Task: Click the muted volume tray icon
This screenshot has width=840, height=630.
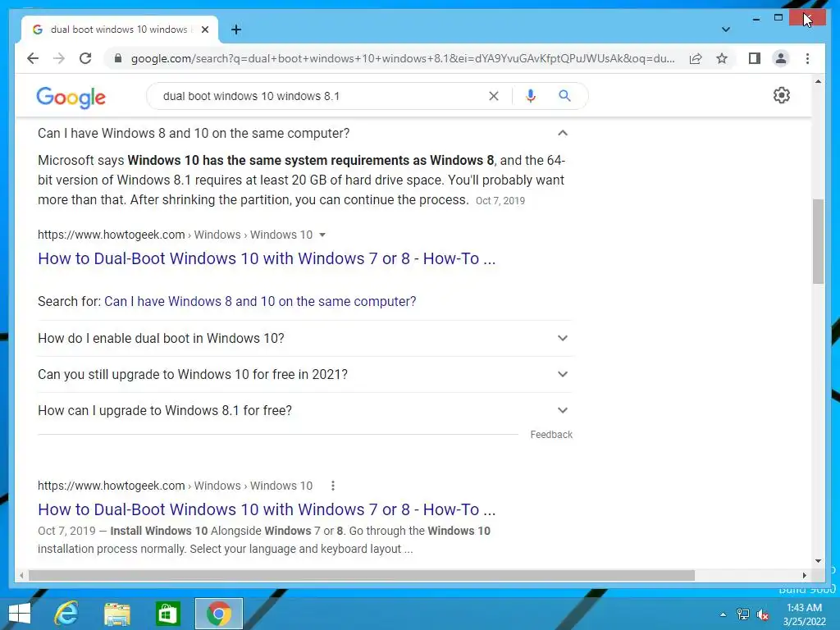Action: point(763,614)
